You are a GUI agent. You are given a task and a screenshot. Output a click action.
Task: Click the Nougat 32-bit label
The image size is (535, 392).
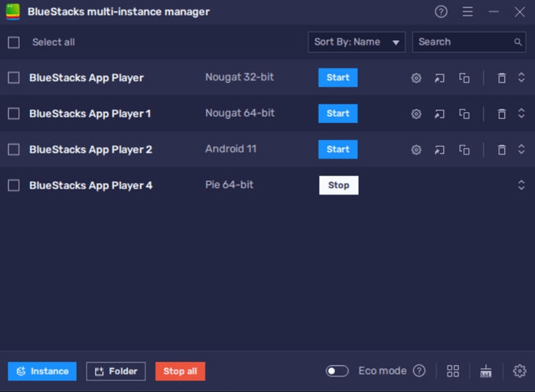[239, 78]
